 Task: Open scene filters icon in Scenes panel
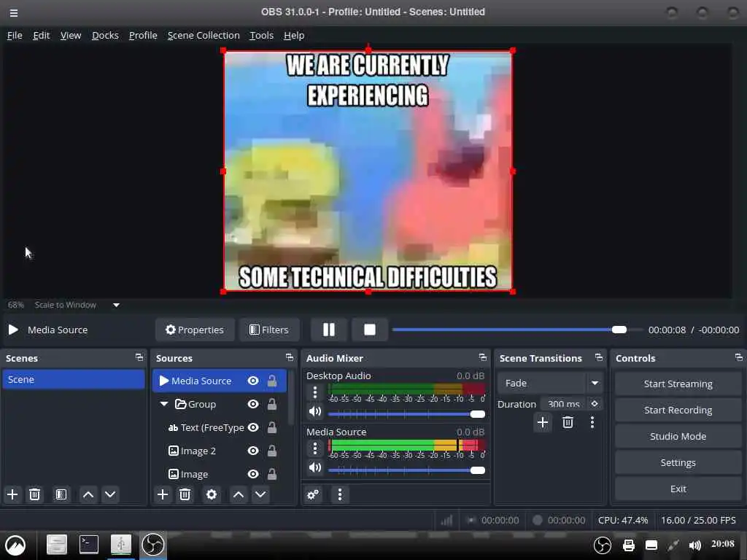[x=61, y=495]
